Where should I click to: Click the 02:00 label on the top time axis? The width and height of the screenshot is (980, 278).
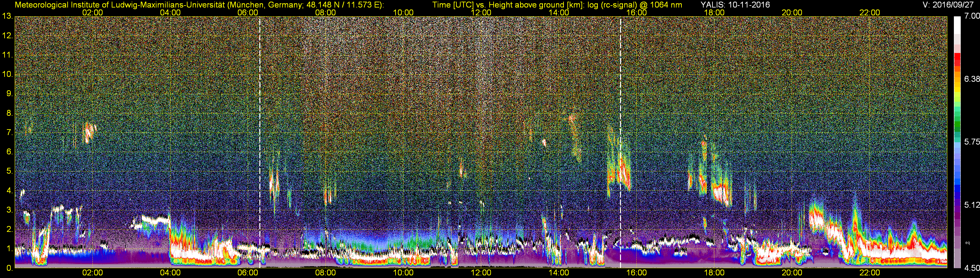[x=92, y=12]
